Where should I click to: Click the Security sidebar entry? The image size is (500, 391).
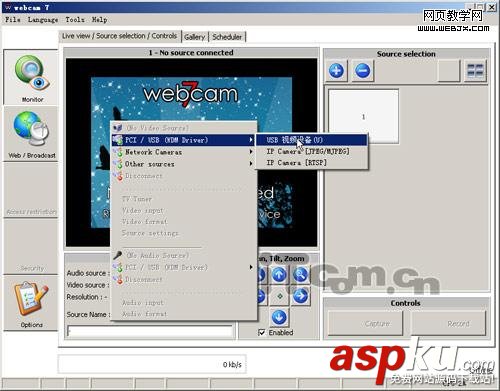(x=31, y=247)
